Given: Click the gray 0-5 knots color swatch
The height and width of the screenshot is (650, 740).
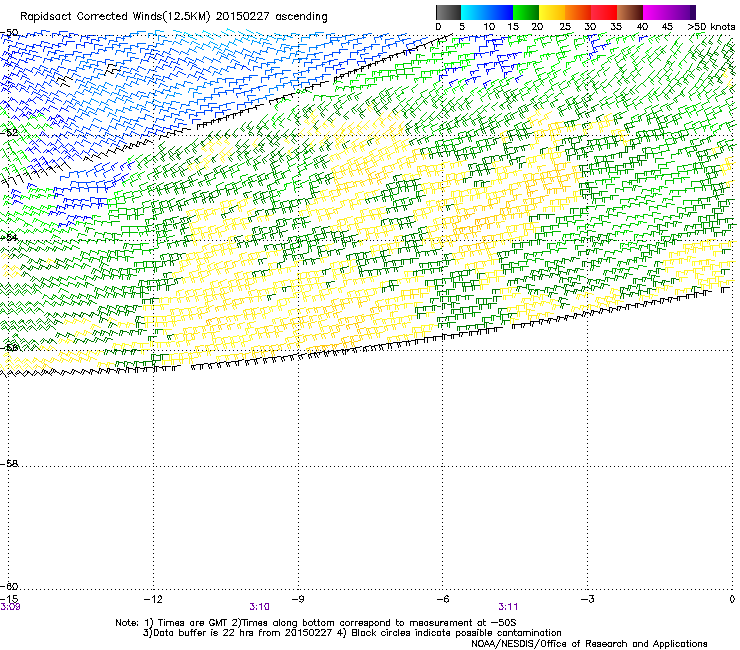Looking at the screenshot, I should 448,12.
